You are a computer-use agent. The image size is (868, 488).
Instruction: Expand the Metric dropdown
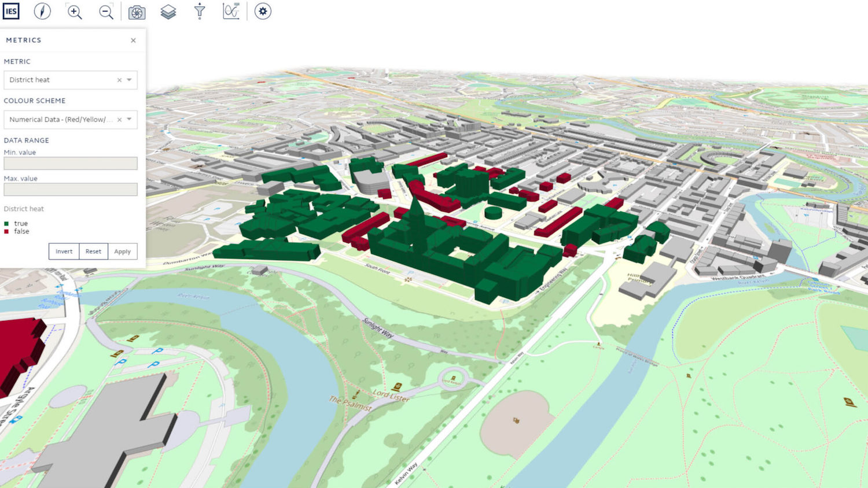coord(130,80)
